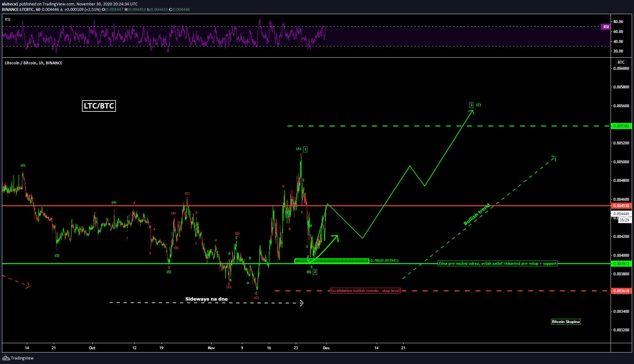
Task: Click the Nov date on time axis
Action: (x=211, y=348)
